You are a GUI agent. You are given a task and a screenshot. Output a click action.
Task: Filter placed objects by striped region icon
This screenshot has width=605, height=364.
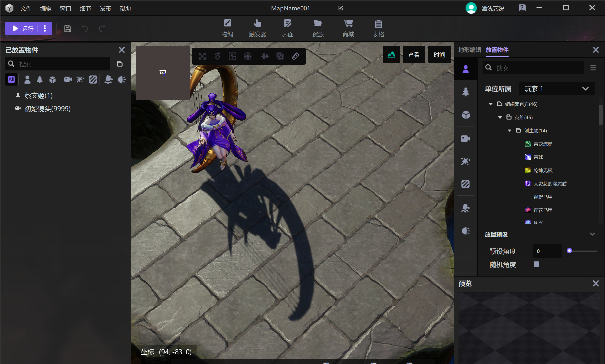[x=93, y=79]
